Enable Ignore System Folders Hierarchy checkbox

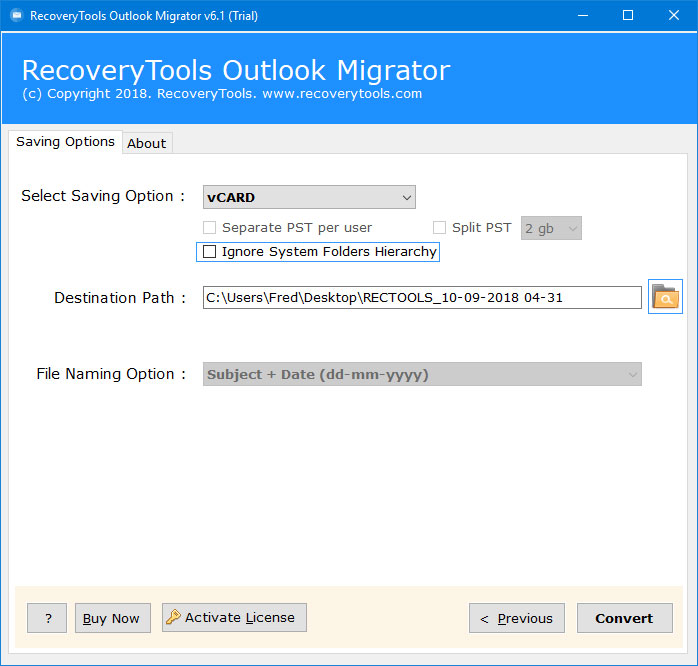coord(209,252)
